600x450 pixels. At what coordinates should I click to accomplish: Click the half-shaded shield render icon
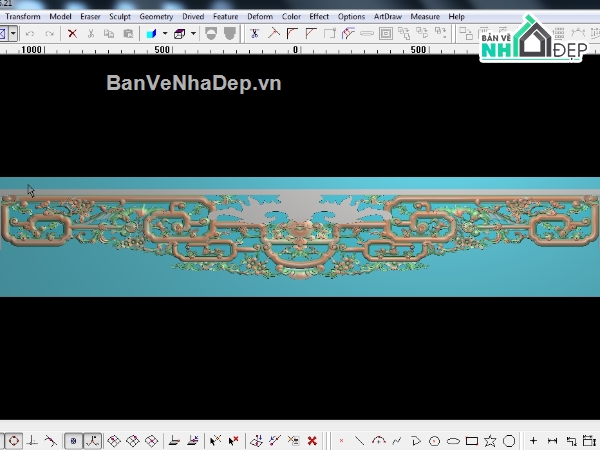click(211, 34)
